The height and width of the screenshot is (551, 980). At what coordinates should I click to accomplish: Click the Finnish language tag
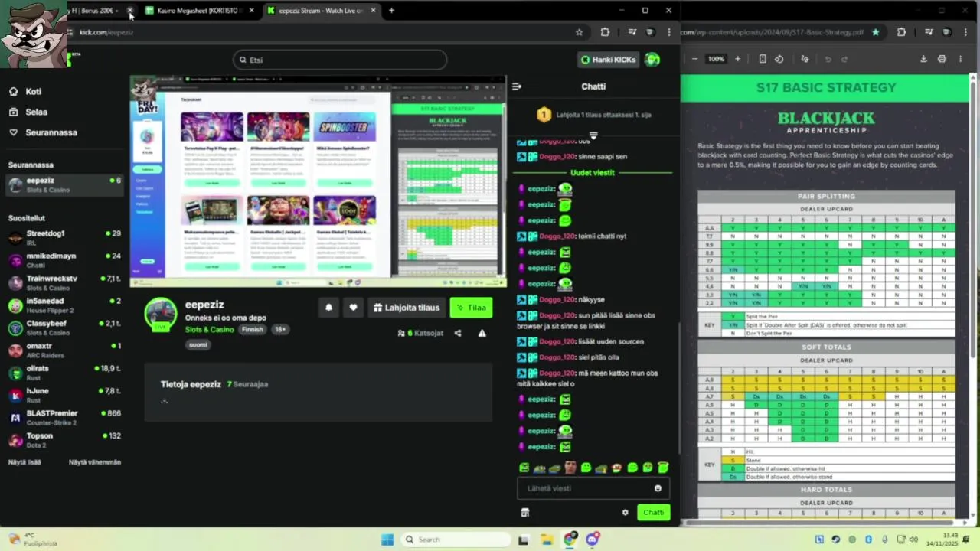coord(252,329)
